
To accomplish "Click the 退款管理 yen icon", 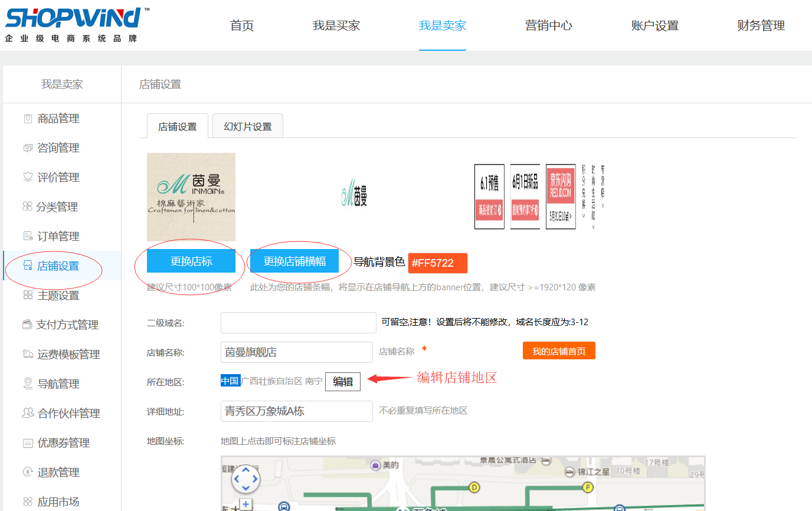I will 28,472.
